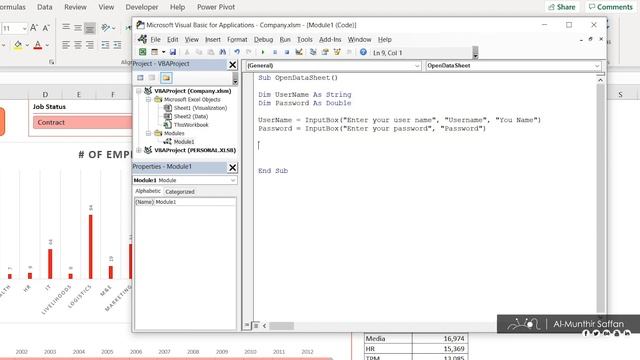
Task: Click the Excel font color A icon
Action: point(38,45)
